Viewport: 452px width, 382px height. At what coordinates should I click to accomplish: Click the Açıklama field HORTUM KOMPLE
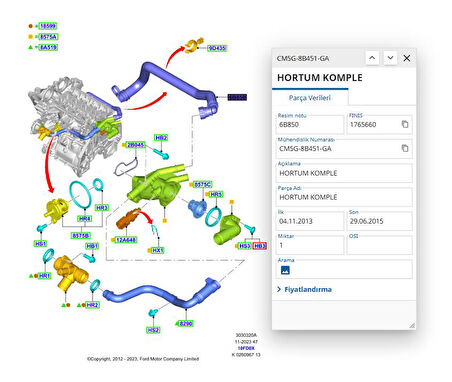[x=344, y=173]
